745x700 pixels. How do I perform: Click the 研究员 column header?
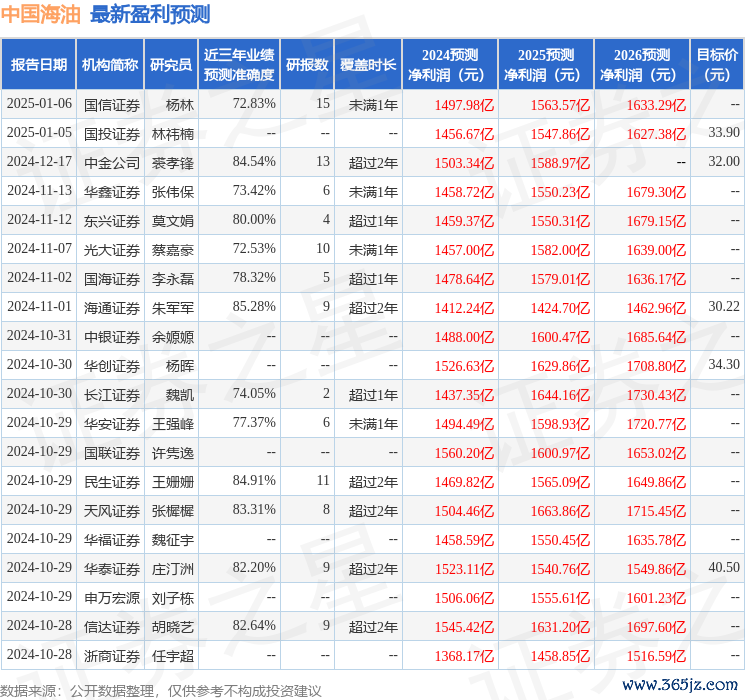pyautogui.click(x=171, y=65)
